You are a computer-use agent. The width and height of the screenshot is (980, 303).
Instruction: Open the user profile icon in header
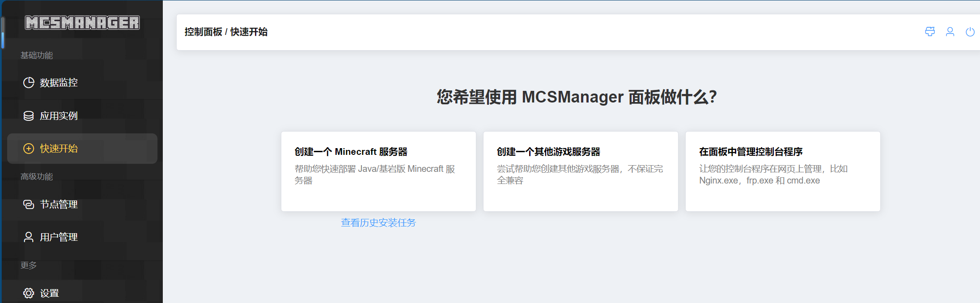point(950,32)
